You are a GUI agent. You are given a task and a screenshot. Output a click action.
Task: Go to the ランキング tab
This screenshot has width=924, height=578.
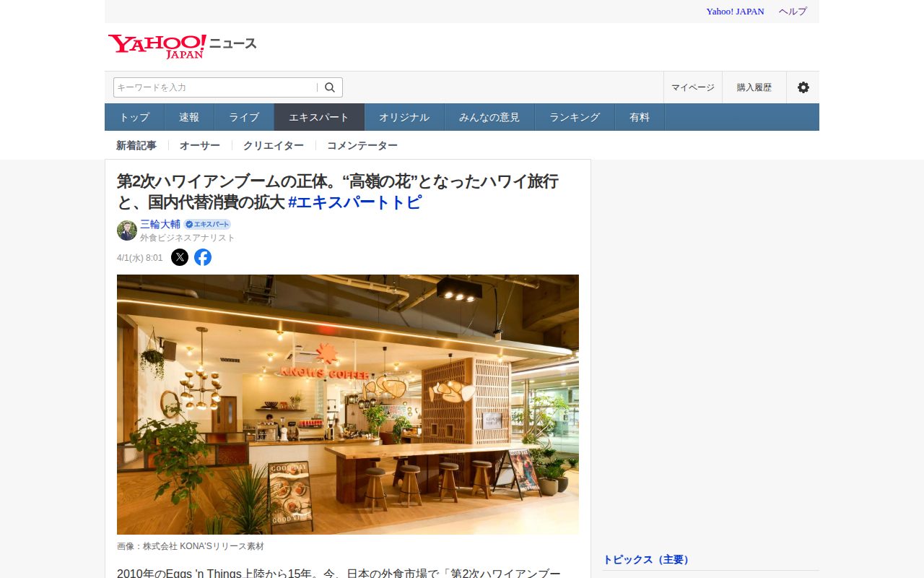pyautogui.click(x=575, y=117)
